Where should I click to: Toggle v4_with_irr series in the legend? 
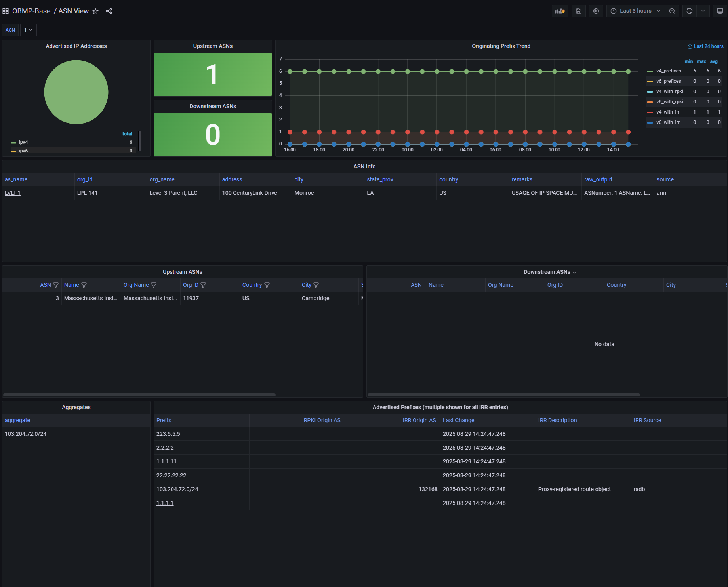point(667,112)
